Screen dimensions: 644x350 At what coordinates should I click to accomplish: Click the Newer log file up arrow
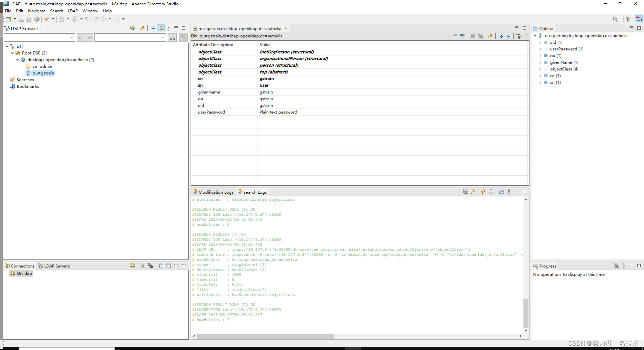[483, 192]
